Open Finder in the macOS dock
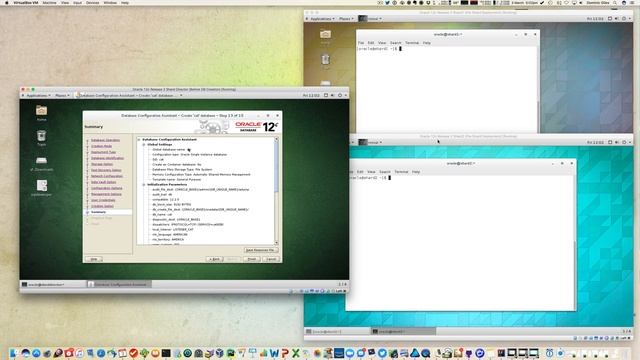640x360 pixels. pos(13,353)
